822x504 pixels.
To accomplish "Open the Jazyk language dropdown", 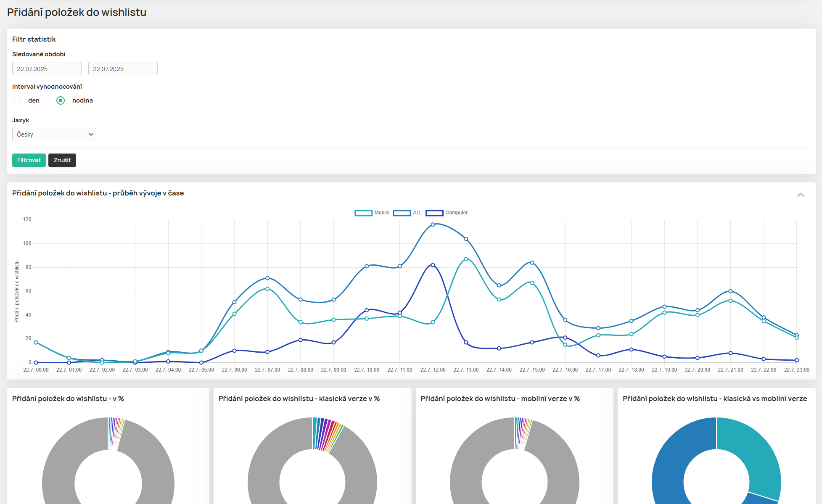I will tap(54, 135).
